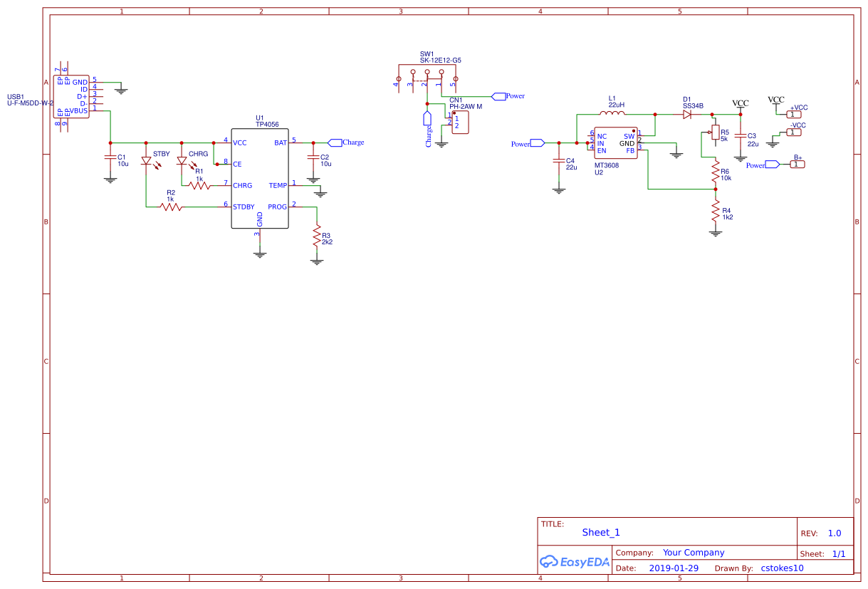Viewport: 868px width, 589px height.
Task: Select the CN1 PH-2AW battery connector symbol
Action: 459,123
